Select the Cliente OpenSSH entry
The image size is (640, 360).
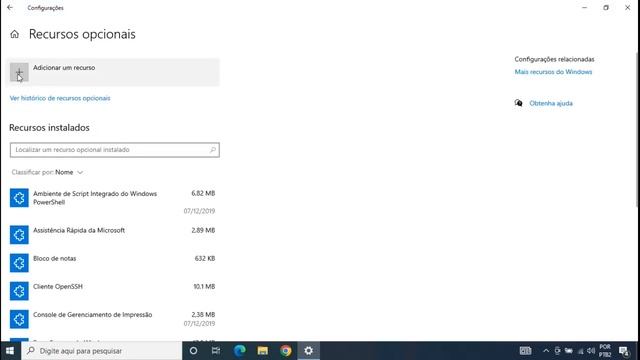click(113, 291)
